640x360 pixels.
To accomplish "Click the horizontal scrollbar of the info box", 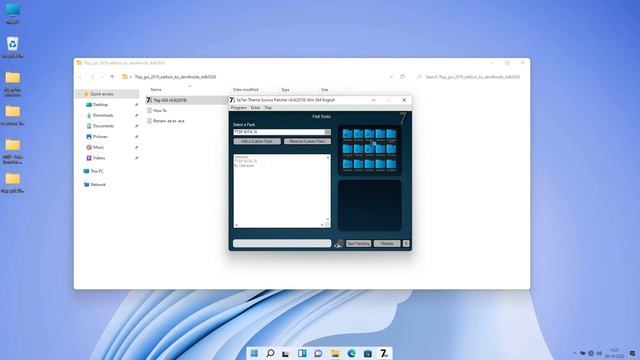I will pos(280,225).
